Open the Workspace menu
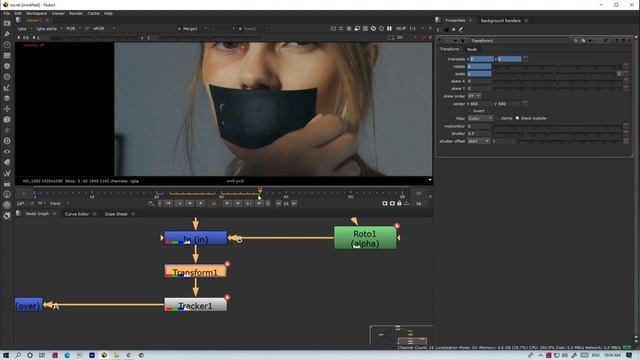 click(x=36, y=13)
